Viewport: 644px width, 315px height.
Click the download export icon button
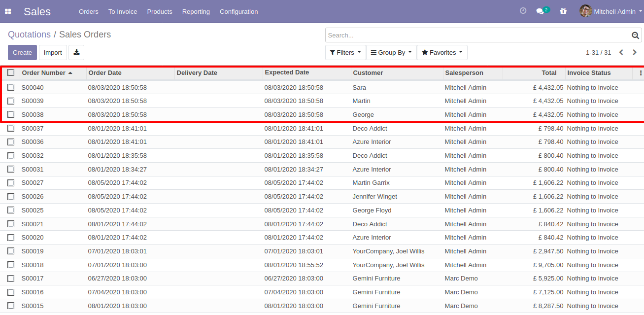click(76, 52)
